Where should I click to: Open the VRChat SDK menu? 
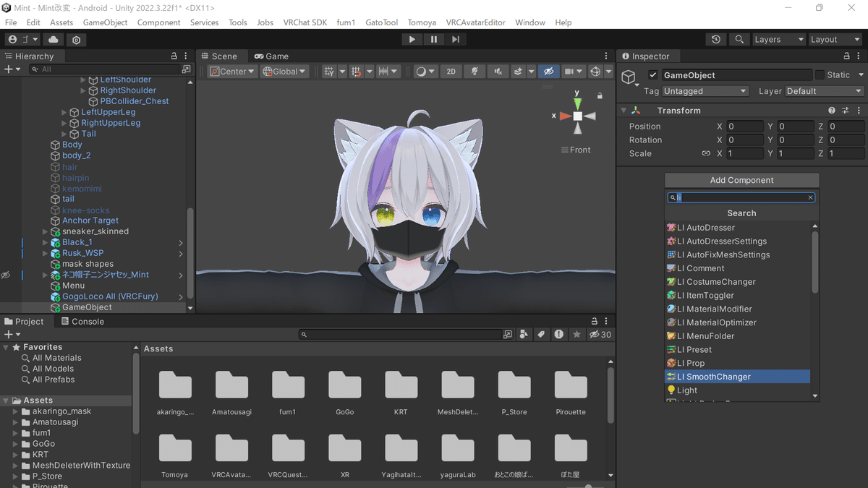305,22
